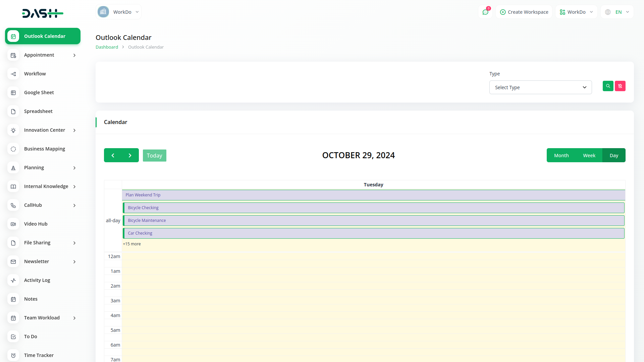Screen dimensions: 644x362
Task: Open Google Sheet from sidebar icon
Action: tap(13, 93)
